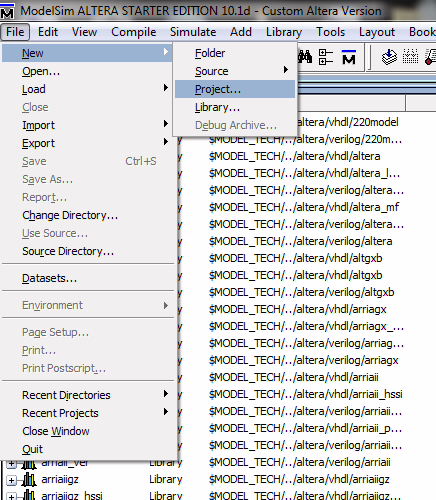This screenshot has width=436, height=500.
Task: Select the arriaiigz library name
Action: 60,479
